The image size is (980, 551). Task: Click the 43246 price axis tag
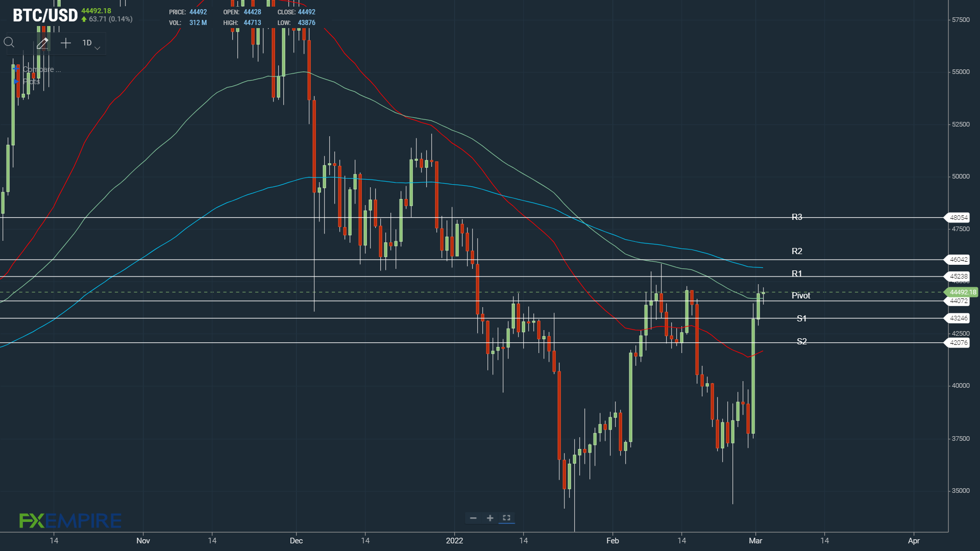pos(958,318)
